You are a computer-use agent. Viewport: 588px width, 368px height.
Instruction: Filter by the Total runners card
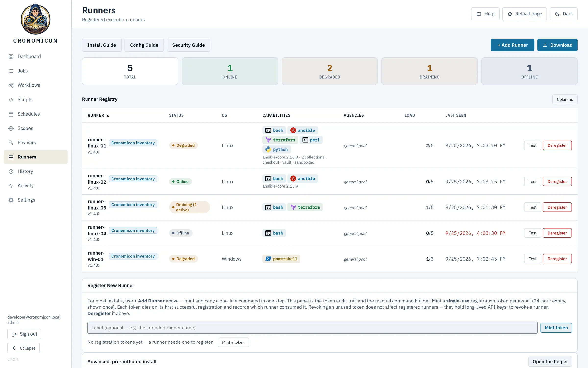pos(130,71)
